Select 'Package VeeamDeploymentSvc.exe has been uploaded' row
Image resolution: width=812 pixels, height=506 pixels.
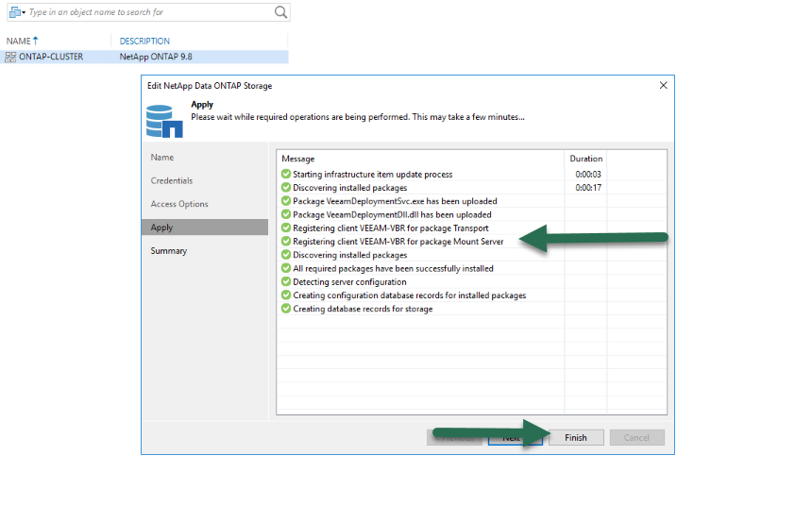[395, 201]
